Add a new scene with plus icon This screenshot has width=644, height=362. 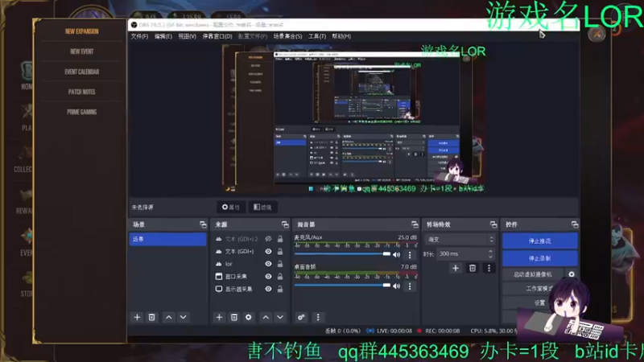point(137,317)
